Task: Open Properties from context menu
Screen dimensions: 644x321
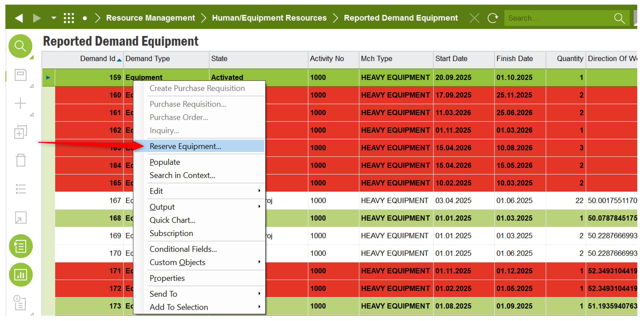Action: (167, 278)
